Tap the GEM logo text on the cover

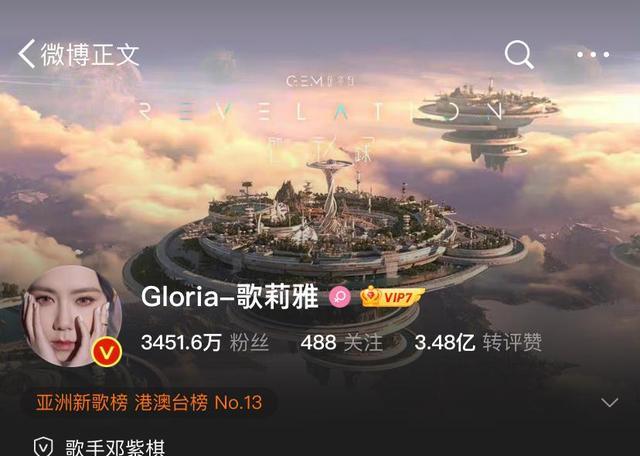click(320, 81)
